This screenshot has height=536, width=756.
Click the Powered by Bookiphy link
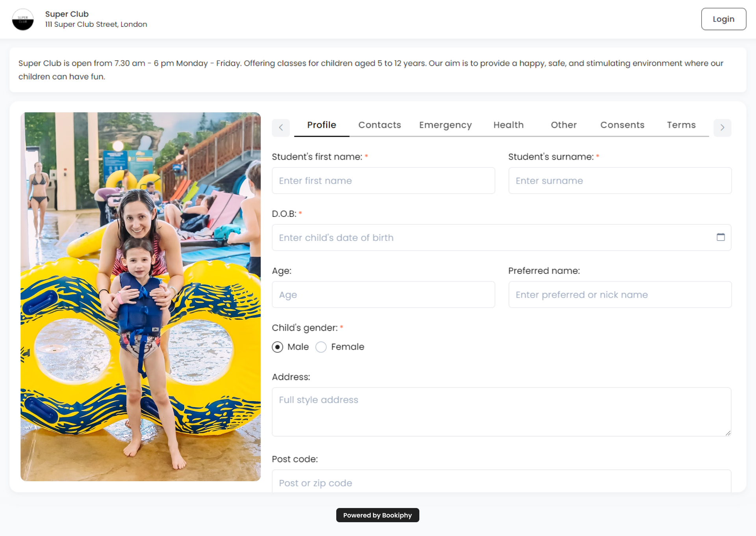pos(377,515)
